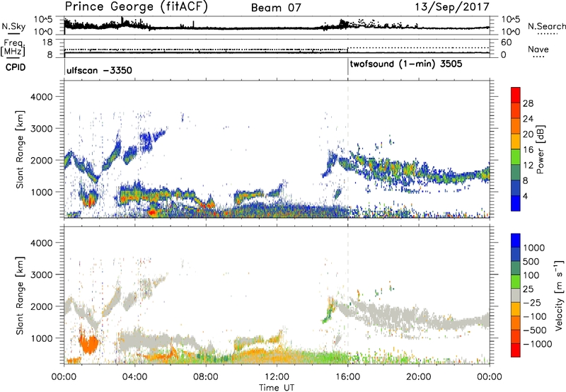Click the 'Prince George (fitACF)' title

point(136,7)
